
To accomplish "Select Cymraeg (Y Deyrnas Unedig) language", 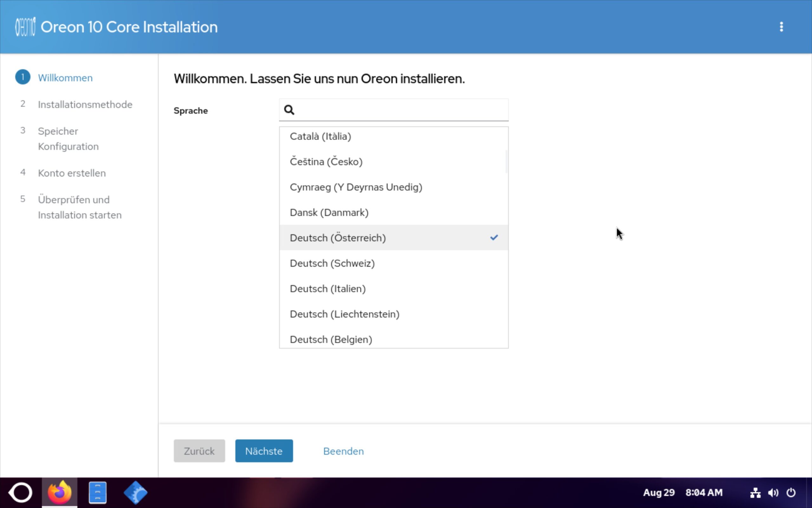I will (394, 187).
